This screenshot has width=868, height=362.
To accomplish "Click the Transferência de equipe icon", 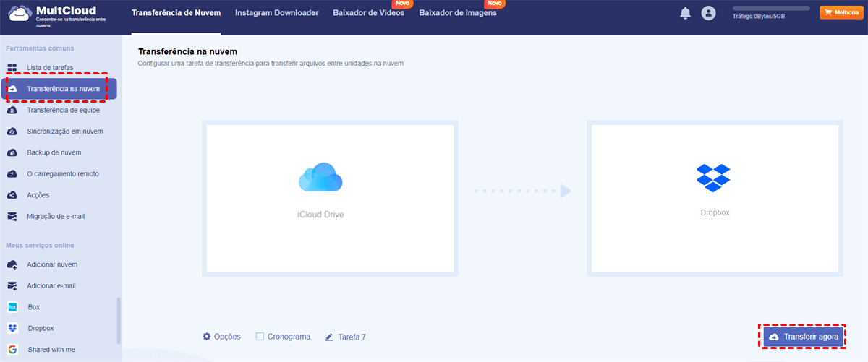I will click(x=12, y=111).
